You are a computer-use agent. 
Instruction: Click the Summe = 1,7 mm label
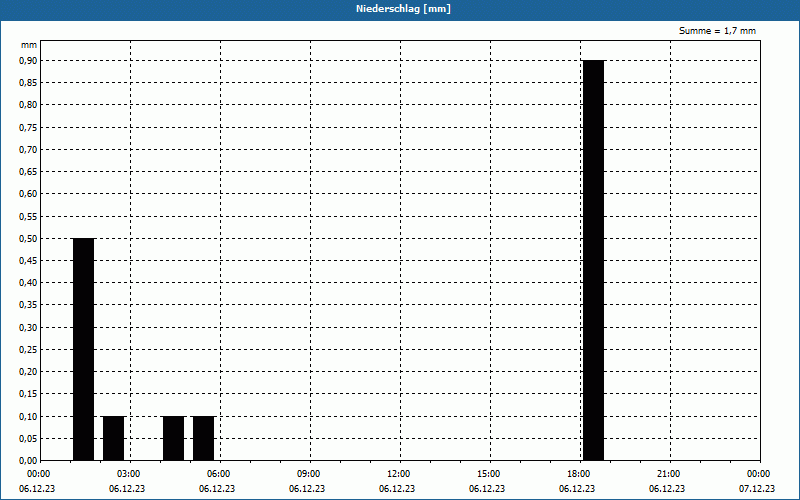[717, 31]
